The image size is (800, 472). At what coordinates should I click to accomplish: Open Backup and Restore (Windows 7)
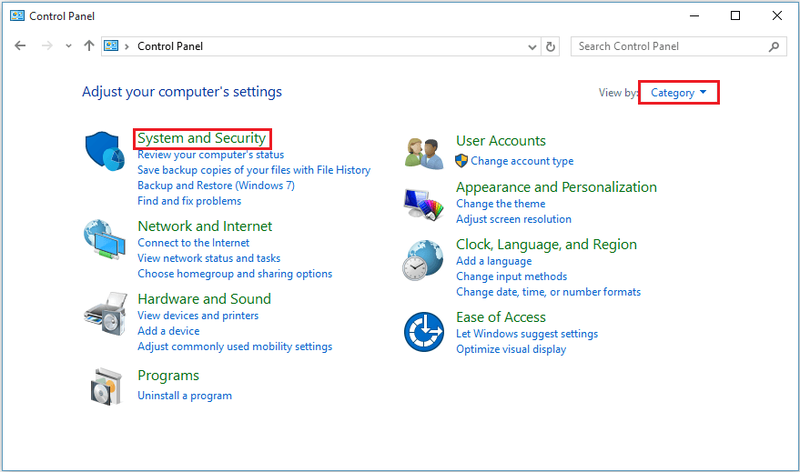pos(216,185)
